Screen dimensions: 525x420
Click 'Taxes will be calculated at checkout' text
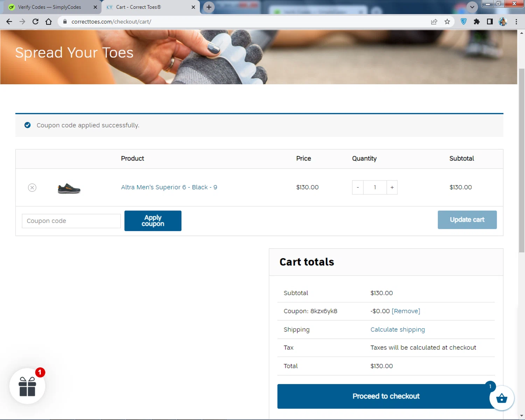(x=423, y=348)
